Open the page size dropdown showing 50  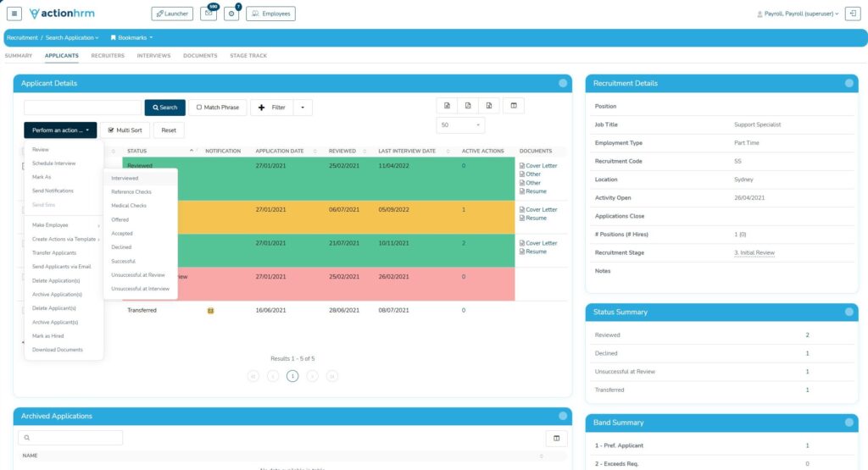pyautogui.click(x=460, y=125)
